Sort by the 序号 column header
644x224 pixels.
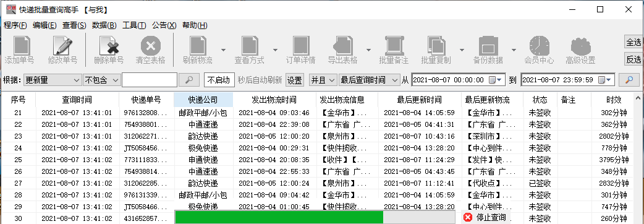(x=18, y=100)
